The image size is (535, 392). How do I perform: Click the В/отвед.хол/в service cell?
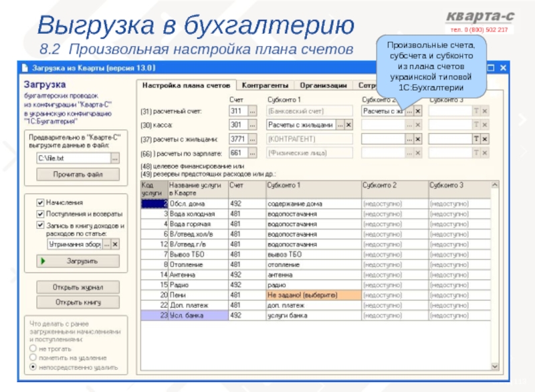point(198,234)
